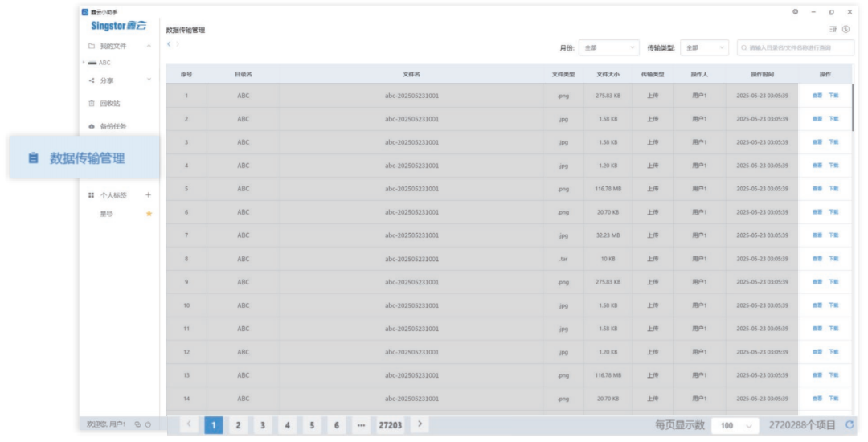Screen dimensions: 868x442
Task: Expand the 分享 section chevron
Action: point(149,80)
